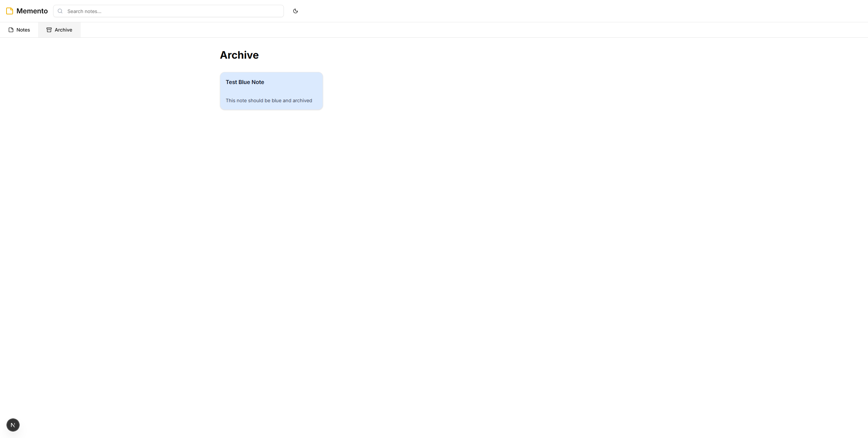
Task: Select the Archive tab label
Action: (x=63, y=30)
